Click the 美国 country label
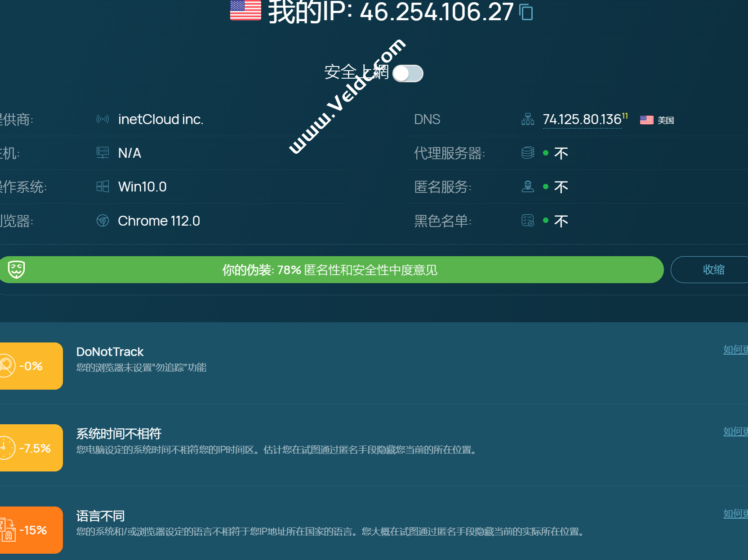The height and width of the screenshot is (560, 748). [665, 120]
